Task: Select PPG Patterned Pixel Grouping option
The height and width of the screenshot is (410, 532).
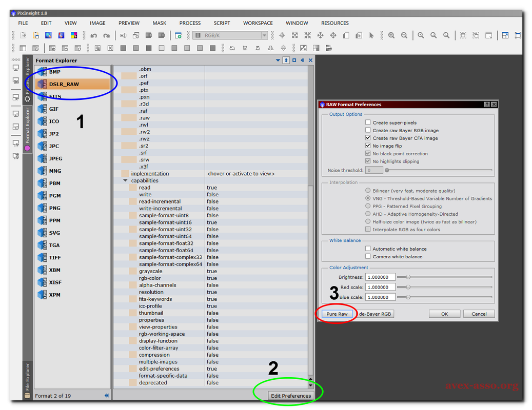Action: click(368, 206)
